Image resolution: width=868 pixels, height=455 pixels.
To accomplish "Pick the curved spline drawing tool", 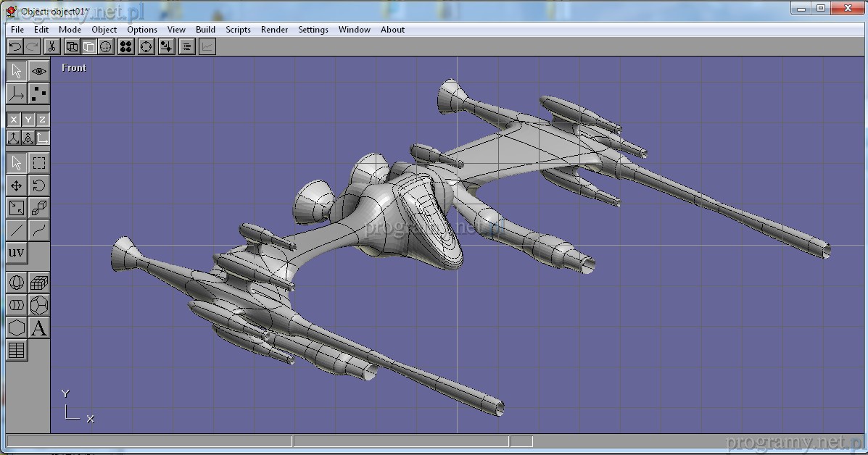I will point(39,230).
